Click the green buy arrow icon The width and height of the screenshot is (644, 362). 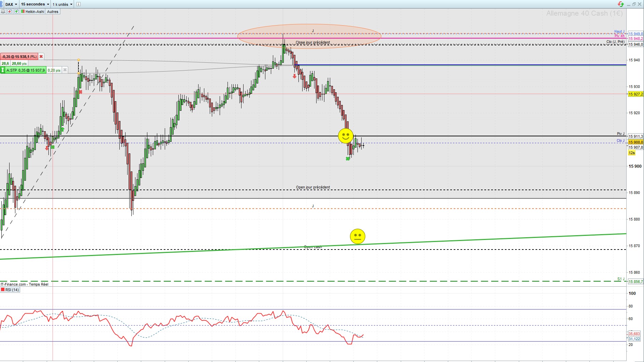[x=16, y=11]
